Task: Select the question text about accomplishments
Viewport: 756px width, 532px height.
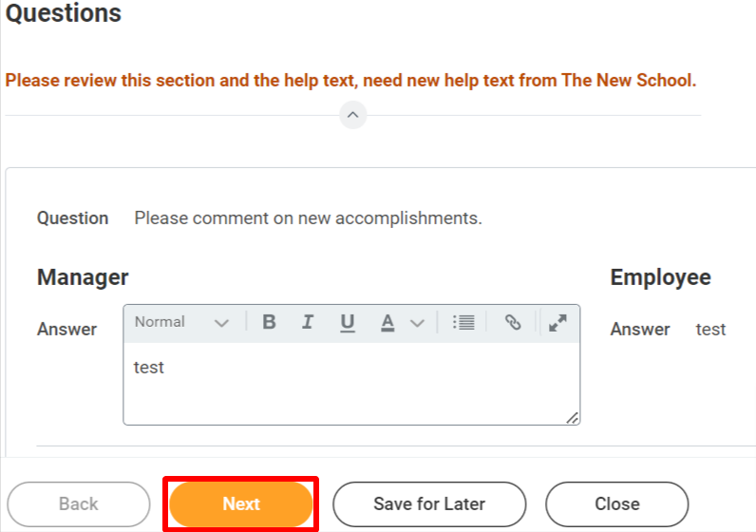Action: (308, 218)
